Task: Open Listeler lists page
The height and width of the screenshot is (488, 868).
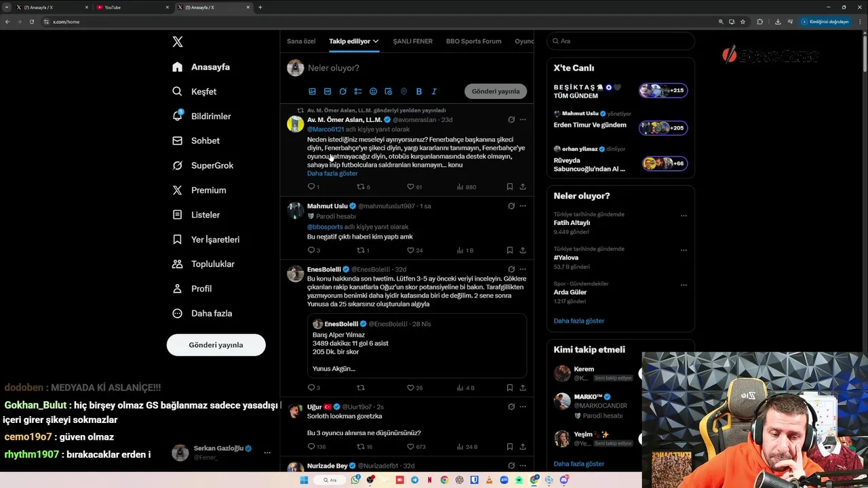Action: 196,215
